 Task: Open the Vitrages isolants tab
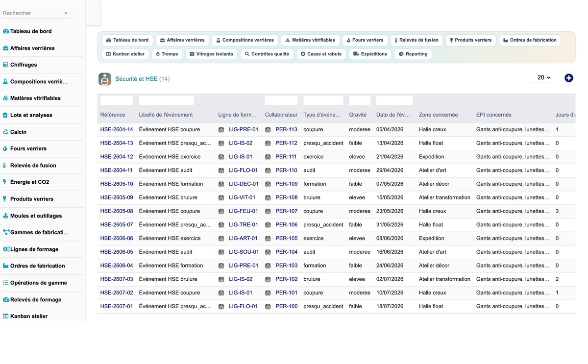click(x=212, y=54)
